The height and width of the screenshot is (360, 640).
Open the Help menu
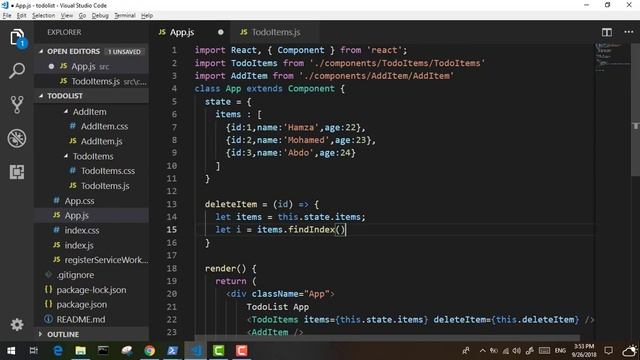147,16
